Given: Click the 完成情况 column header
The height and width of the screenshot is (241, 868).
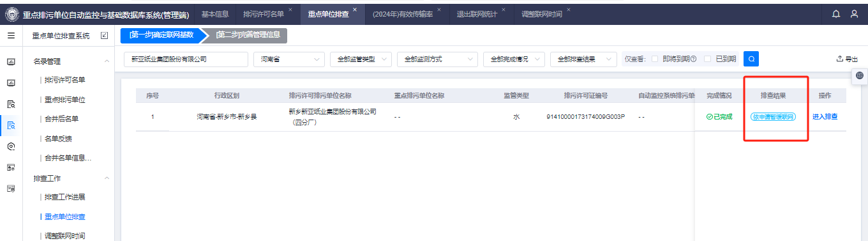Looking at the screenshot, I should pyautogui.click(x=719, y=95).
